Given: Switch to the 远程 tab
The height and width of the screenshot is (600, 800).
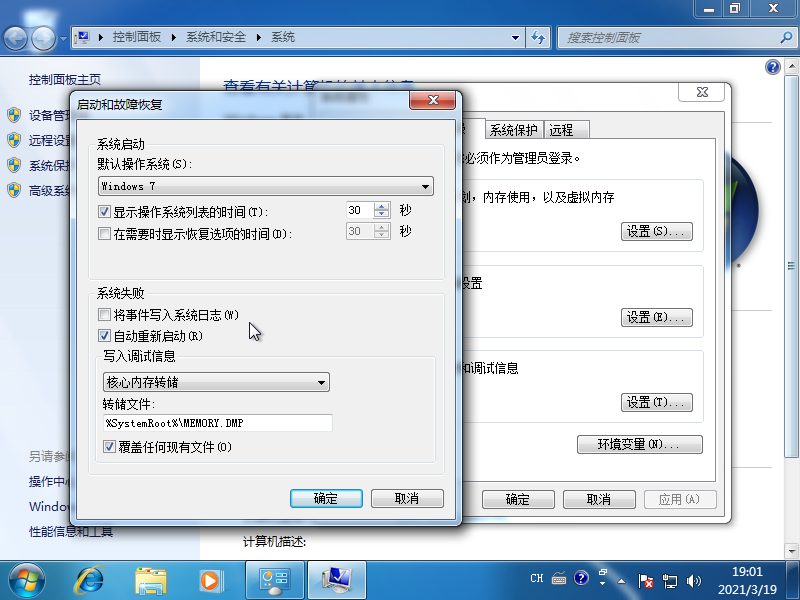Looking at the screenshot, I should (x=563, y=129).
